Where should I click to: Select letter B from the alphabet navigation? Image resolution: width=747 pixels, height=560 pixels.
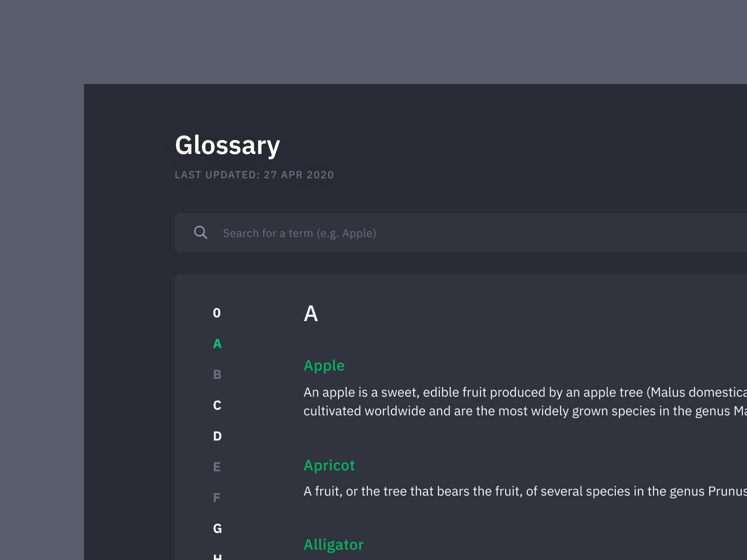[217, 374]
